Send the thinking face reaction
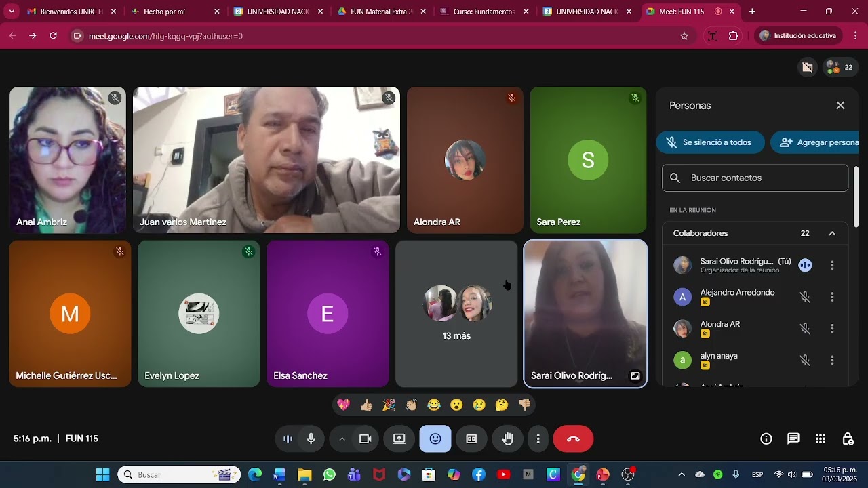The image size is (868, 488). tap(502, 405)
